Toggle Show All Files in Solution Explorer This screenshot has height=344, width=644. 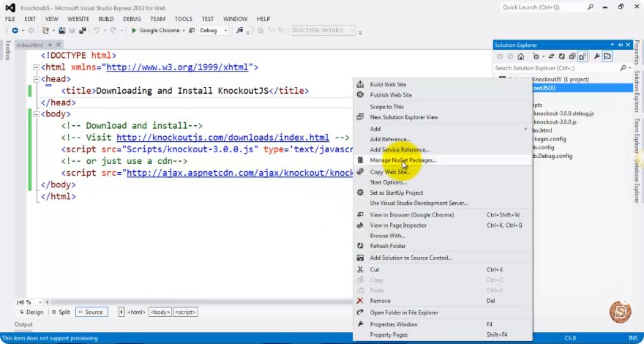[583, 56]
